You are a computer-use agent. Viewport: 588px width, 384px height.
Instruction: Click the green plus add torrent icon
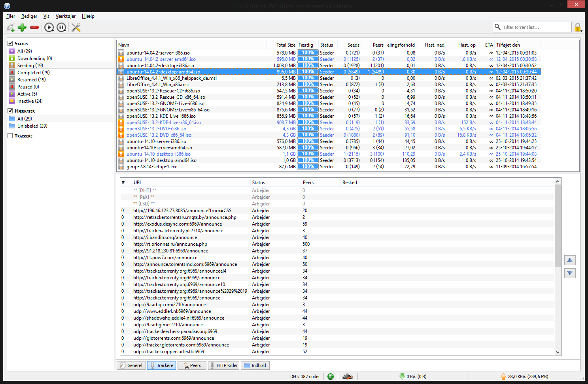click(22, 27)
